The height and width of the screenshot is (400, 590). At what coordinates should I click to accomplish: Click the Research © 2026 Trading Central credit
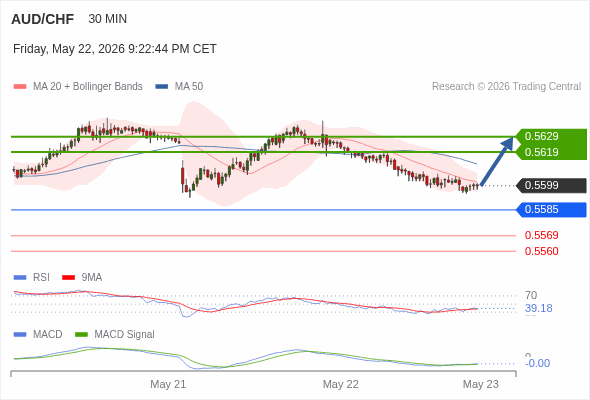[x=506, y=87]
